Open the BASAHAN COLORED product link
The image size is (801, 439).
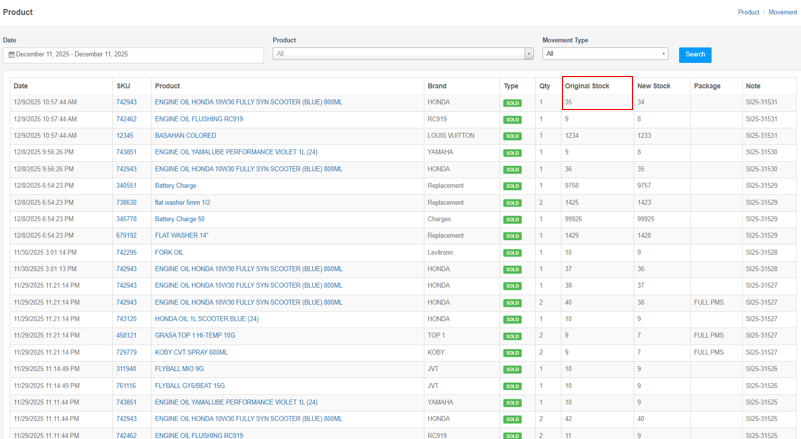[x=185, y=136]
